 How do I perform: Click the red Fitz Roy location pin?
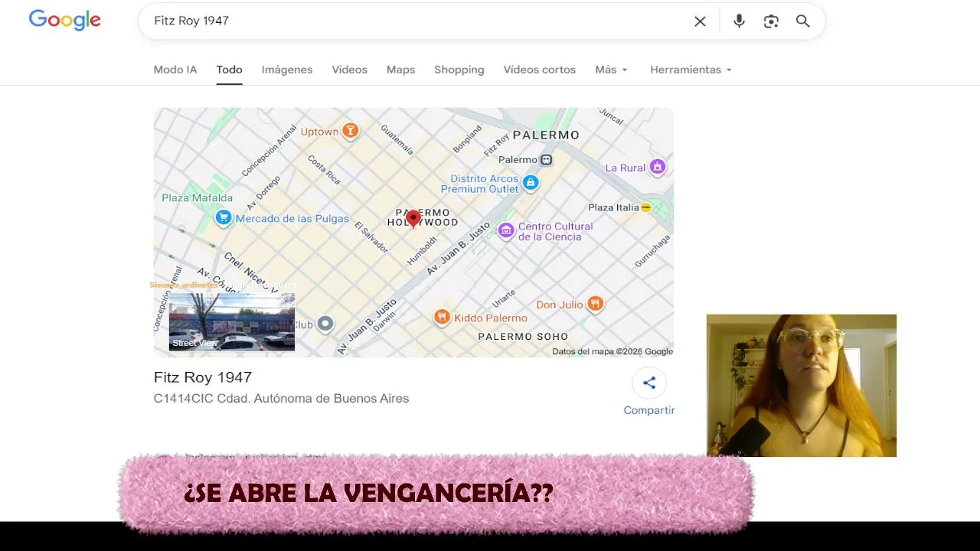[413, 219]
